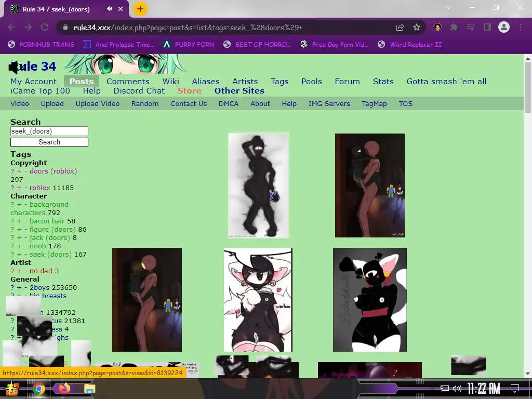
Task: Click the bacon hair character tag
Action: coord(47,221)
